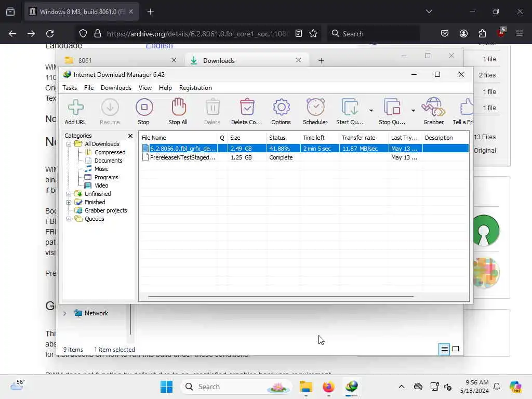Screen dimensions: 532x399
Task: Close the 8061 Explorer tab
Action: (174, 60)
